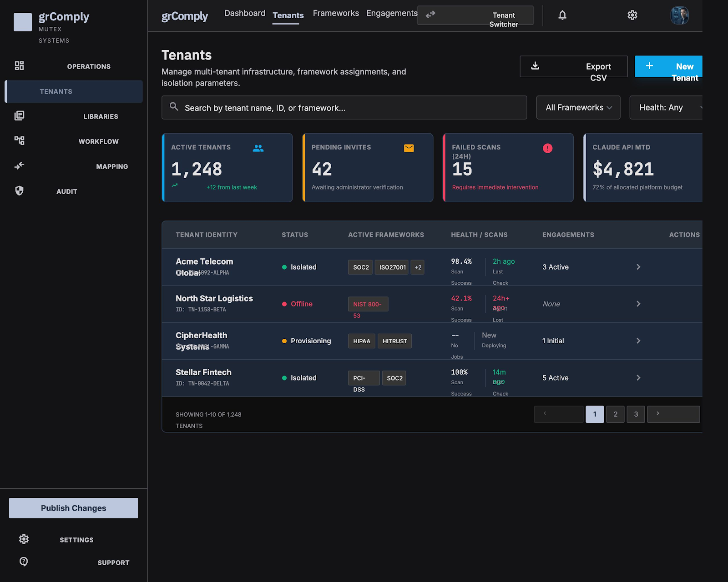Open Acme Telecom Global row chevron

tap(638, 267)
